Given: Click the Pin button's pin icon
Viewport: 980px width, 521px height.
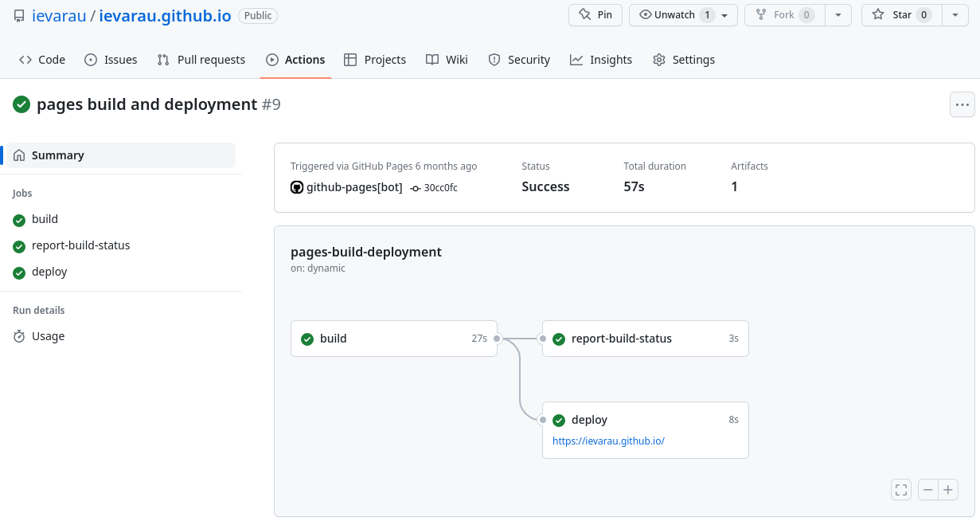Looking at the screenshot, I should click(585, 15).
